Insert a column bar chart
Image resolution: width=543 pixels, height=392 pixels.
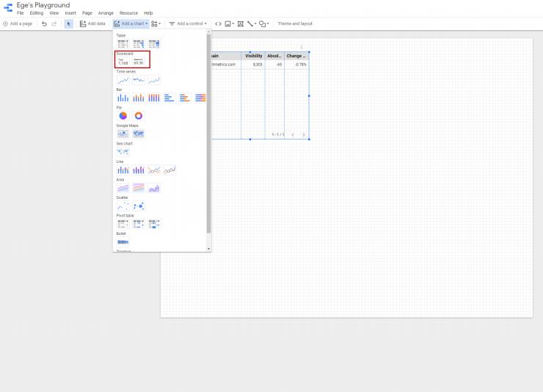tap(123, 98)
